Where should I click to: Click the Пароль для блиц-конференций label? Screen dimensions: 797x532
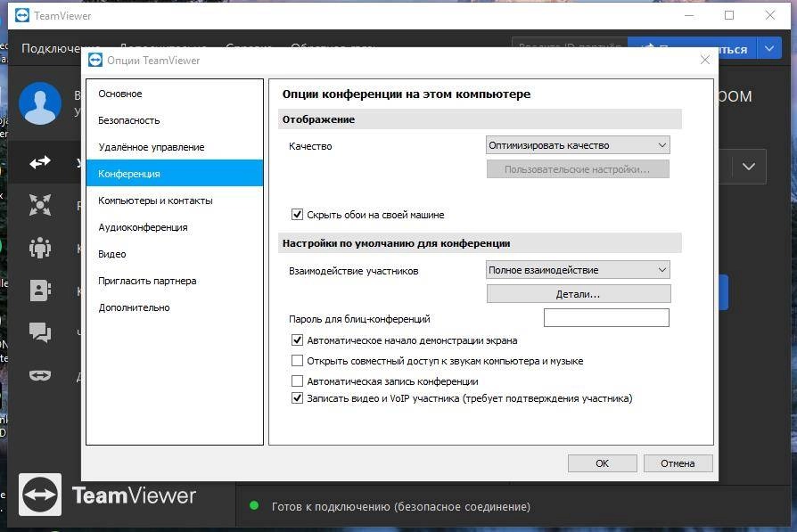click(x=359, y=319)
